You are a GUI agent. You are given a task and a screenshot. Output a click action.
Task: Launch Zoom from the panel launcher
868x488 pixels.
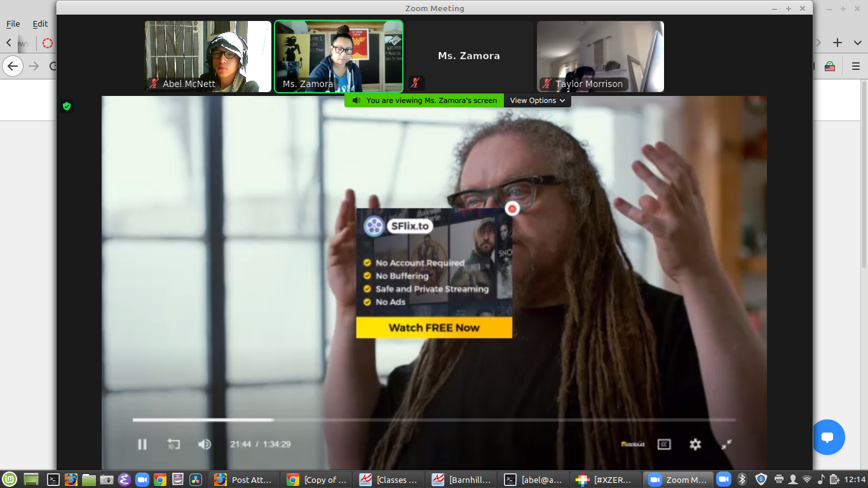[142, 480]
